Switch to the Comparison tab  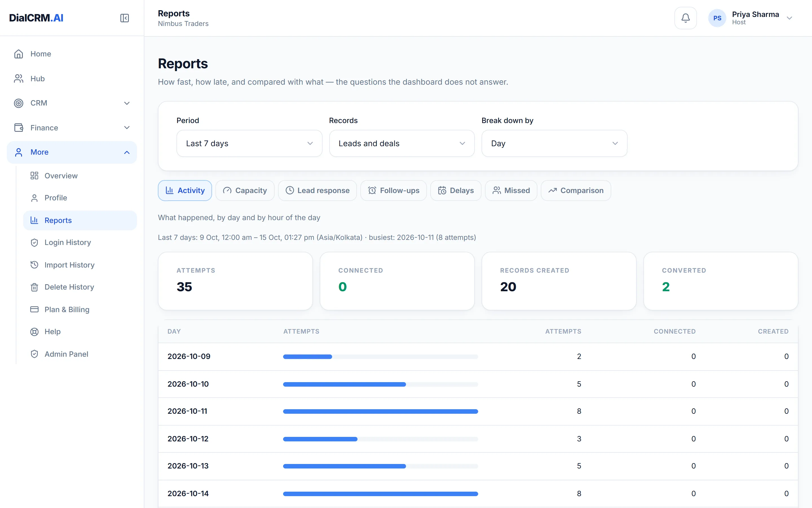point(576,190)
